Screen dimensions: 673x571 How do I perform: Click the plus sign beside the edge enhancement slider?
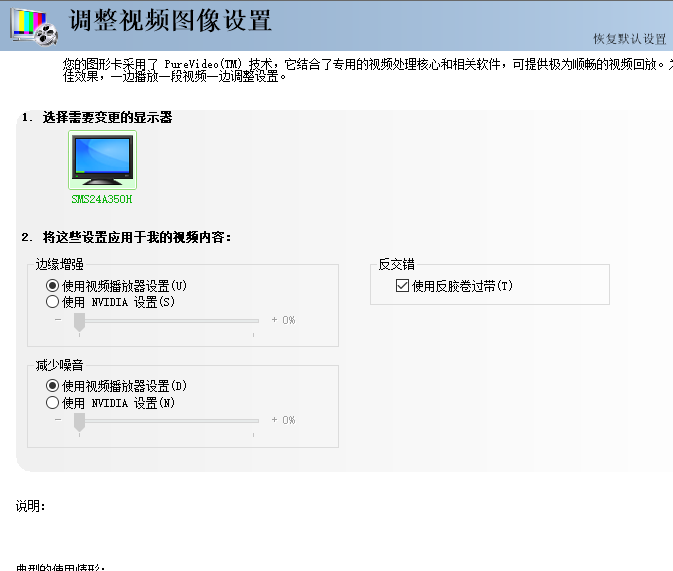tap(274, 321)
